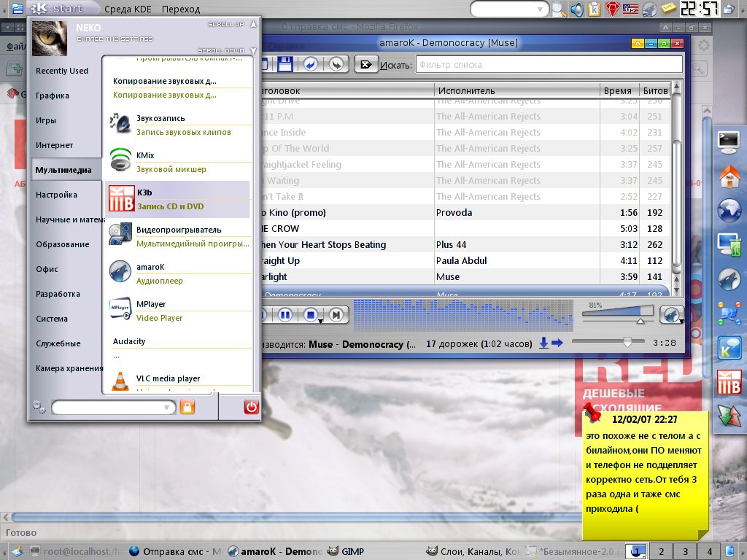Open the home folder icon in the right dock
Image resolution: width=747 pixels, height=560 pixels.
click(729, 176)
